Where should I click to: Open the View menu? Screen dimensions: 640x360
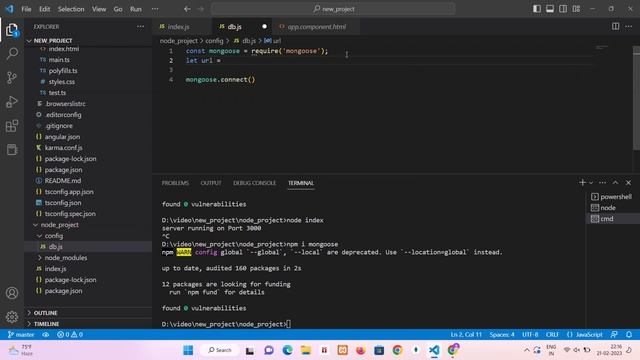[99, 9]
